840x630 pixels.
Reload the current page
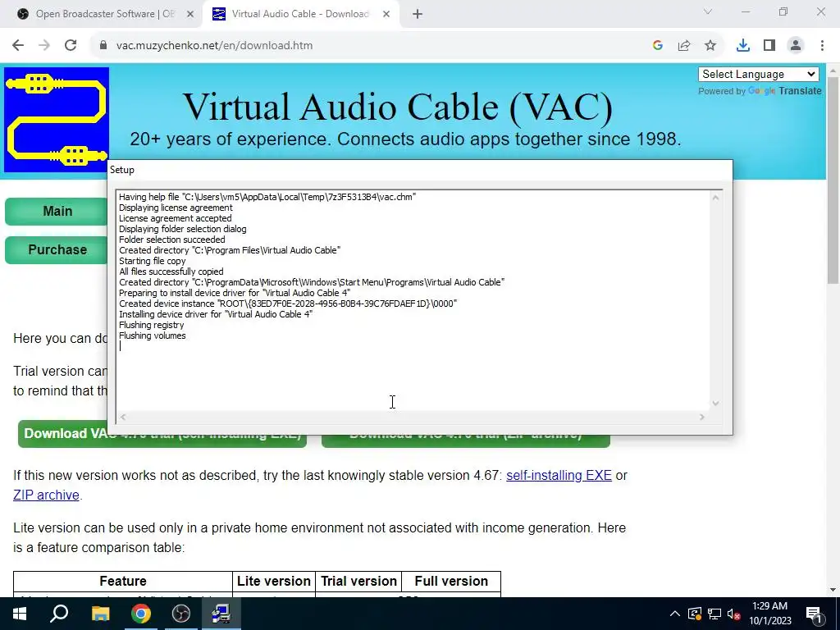[x=71, y=46]
